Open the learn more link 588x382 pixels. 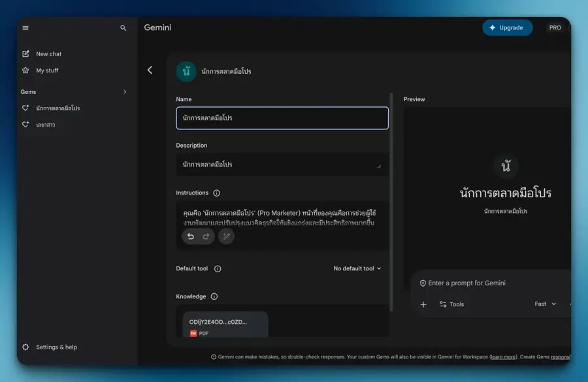503,357
